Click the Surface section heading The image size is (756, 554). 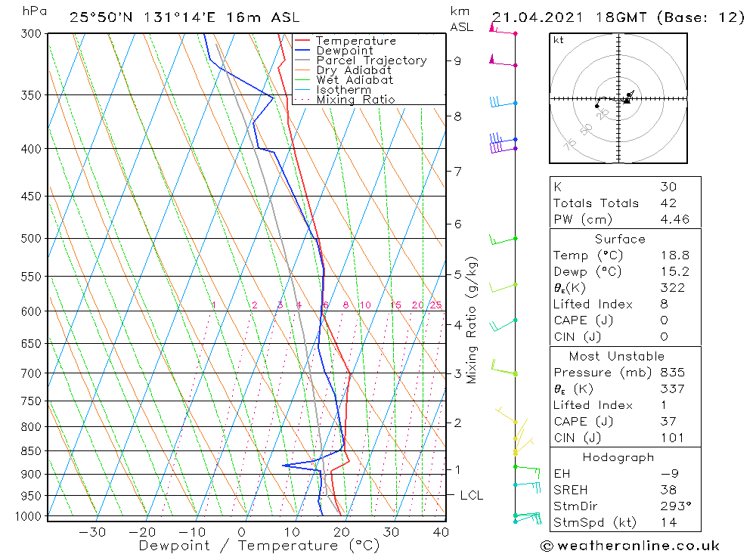pyautogui.click(x=620, y=239)
